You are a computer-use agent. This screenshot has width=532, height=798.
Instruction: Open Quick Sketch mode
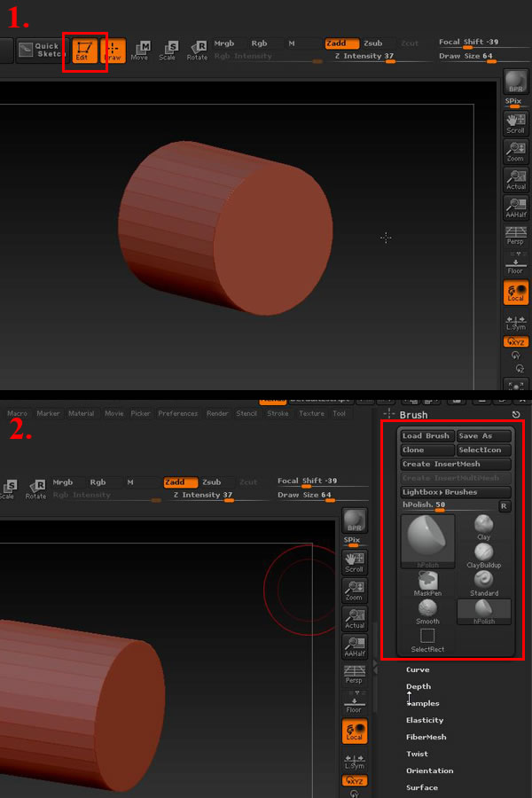point(42,50)
